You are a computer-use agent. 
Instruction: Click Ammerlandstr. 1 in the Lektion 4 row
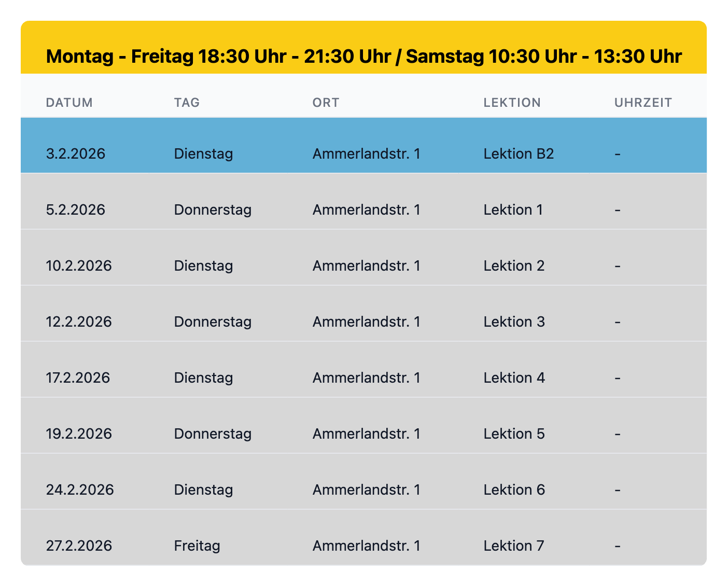point(366,378)
